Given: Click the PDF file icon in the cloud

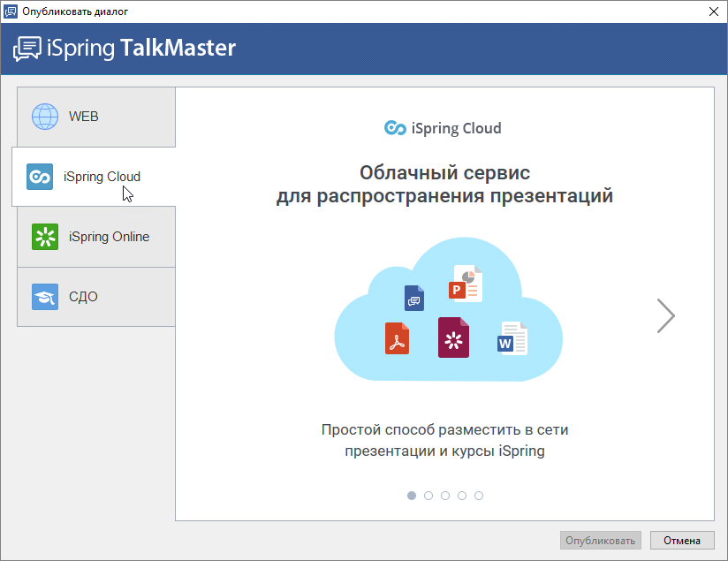Looking at the screenshot, I should [397, 338].
